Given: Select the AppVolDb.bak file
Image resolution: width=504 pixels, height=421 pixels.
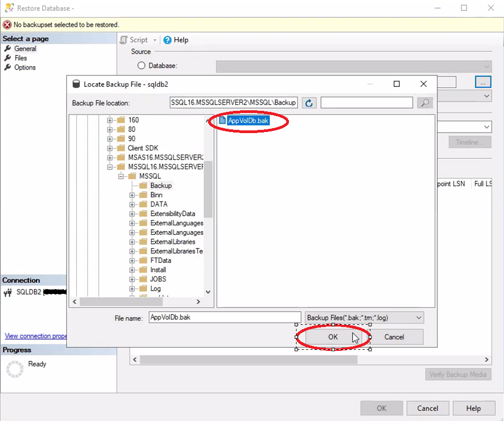Looking at the screenshot, I should click(x=248, y=121).
